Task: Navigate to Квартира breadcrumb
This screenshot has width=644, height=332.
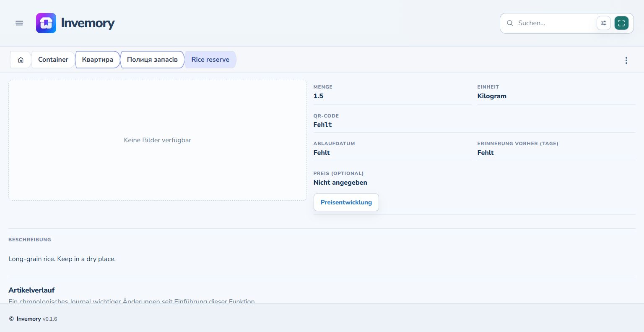Action: 98,60
